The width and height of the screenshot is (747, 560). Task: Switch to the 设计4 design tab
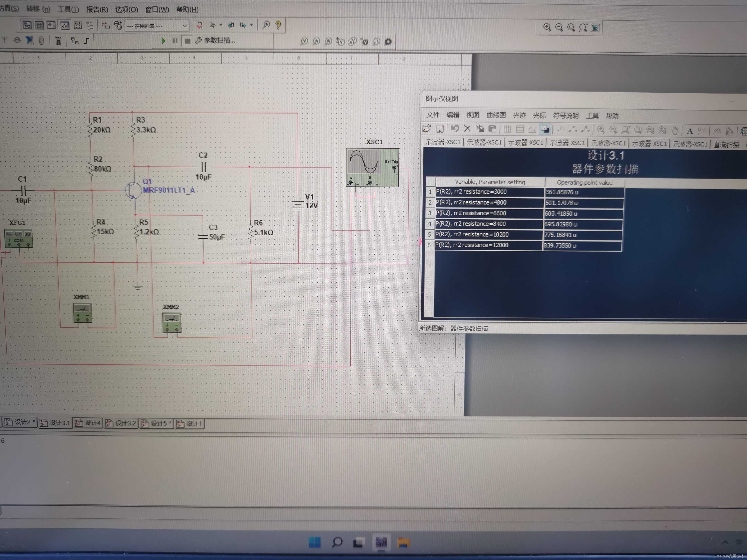point(88,423)
